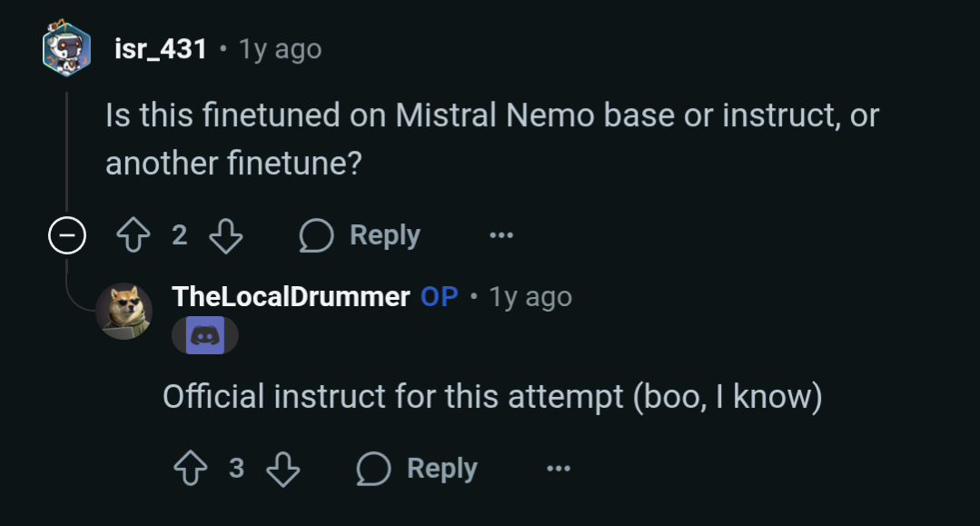Image resolution: width=980 pixels, height=526 pixels.
Task: Open more options for isr_431's comment
Action: pyautogui.click(x=501, y=235)
